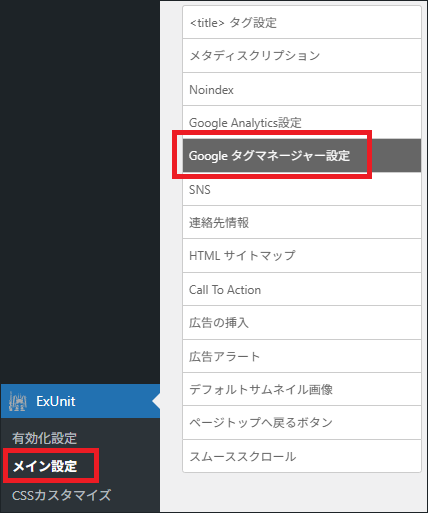Select 有効化設定 under ExUnit
The image size is (428, 513).
tap(44, 438)
